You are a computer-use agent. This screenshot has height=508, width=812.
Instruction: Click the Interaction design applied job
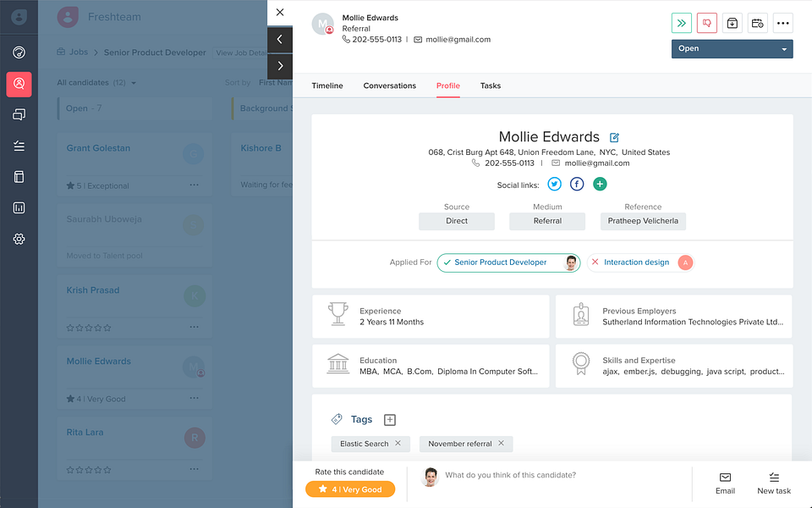click(640, 262)
